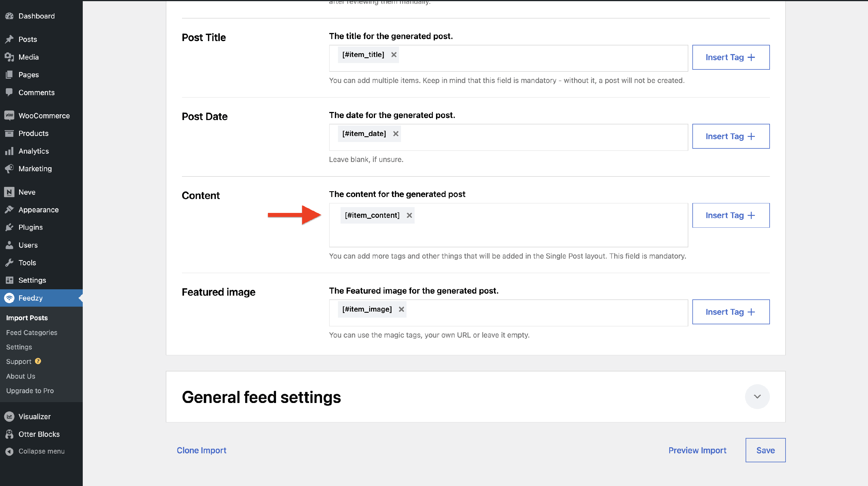Click inside the Post Date input field
This screenshot has width=868, height=486.
point(539,137)
